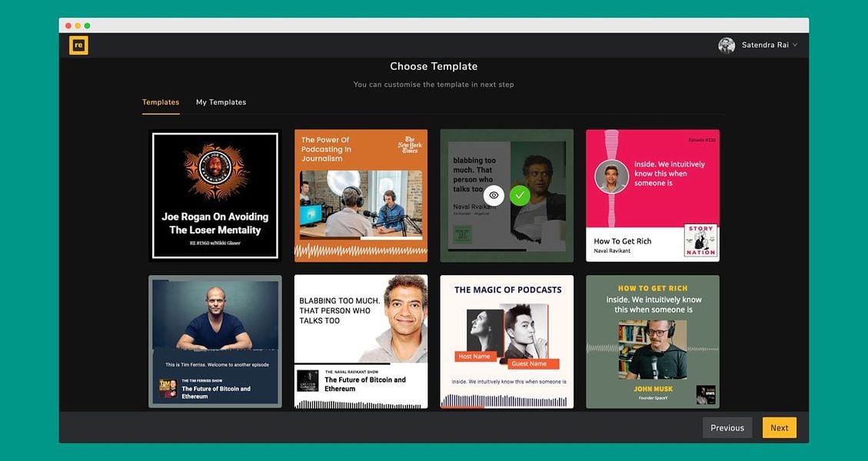Pick The Power Of Podcasting In Journalism template
Screen dimensions: 868x461
(361, 195)
